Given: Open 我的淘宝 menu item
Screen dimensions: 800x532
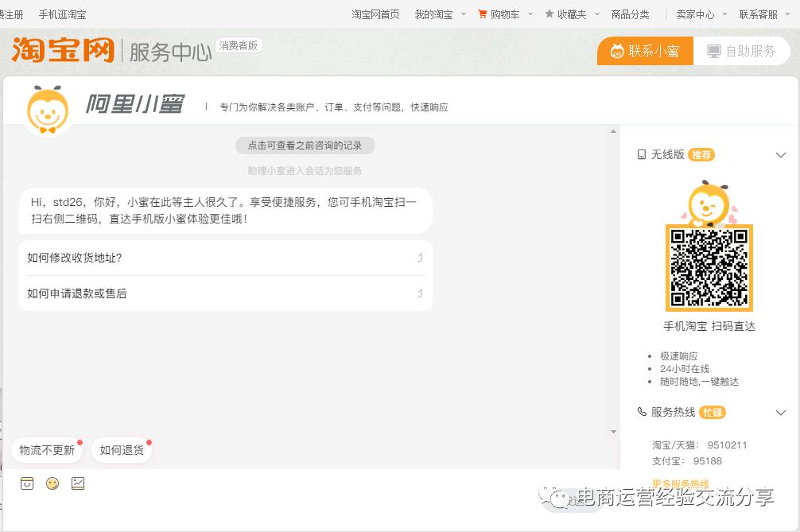Looking at the screenshot, I should pyautogui.click(x=433, y=14).
